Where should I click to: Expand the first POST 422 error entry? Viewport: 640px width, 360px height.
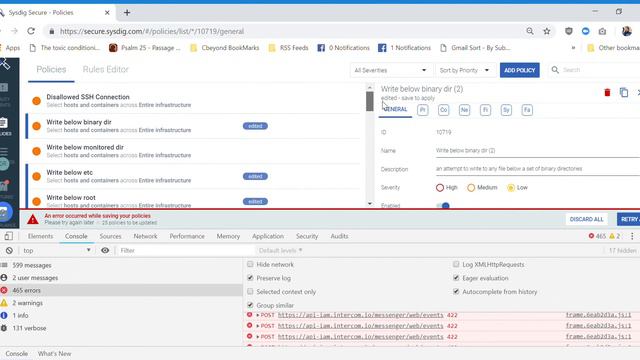click(x=258, y=315)
